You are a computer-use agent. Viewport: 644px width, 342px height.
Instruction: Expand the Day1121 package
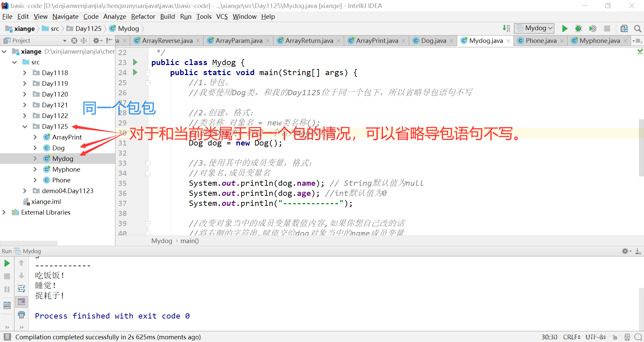click(24, 105)
